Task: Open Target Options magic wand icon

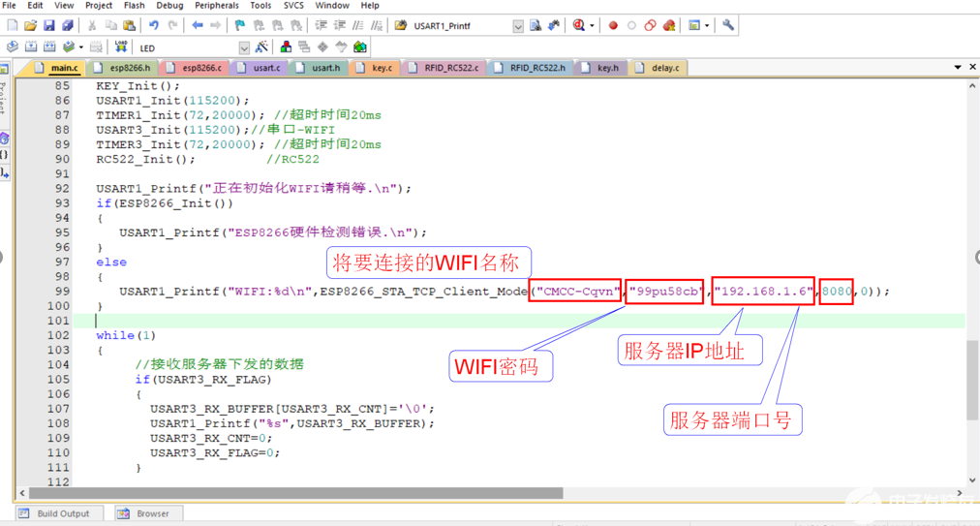Action: click(x=261, y=46)
